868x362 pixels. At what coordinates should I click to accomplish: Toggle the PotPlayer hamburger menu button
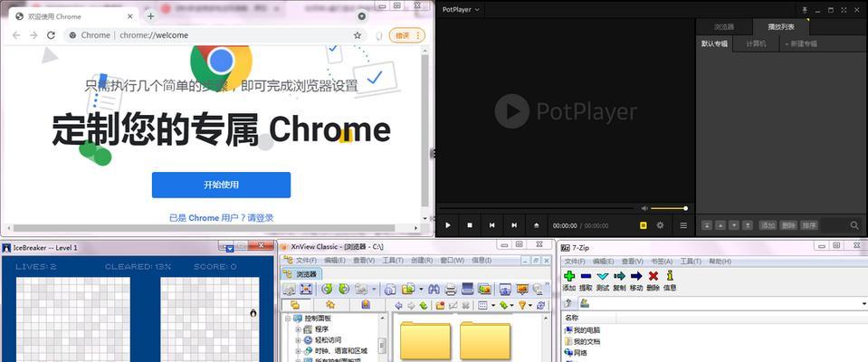[x=683, y=225]
